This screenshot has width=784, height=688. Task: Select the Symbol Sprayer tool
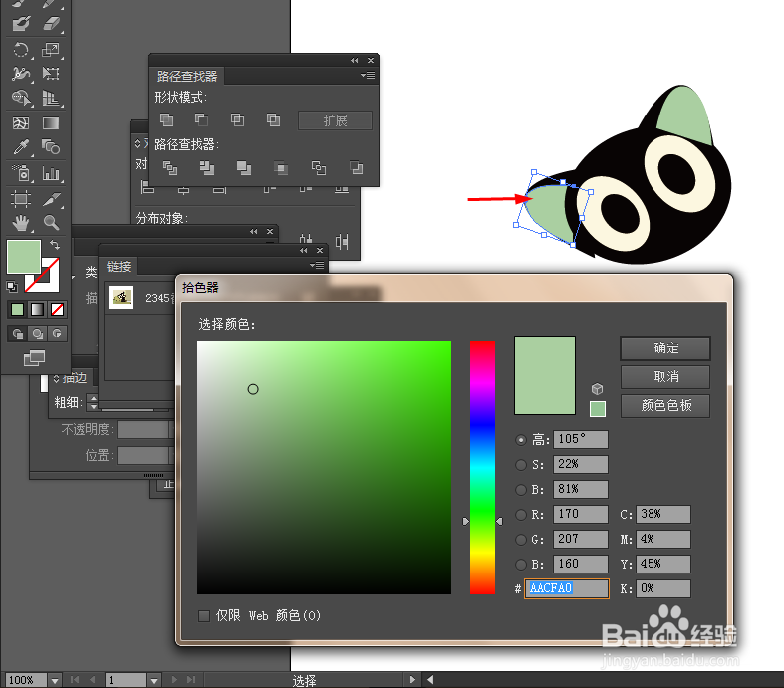21,173
